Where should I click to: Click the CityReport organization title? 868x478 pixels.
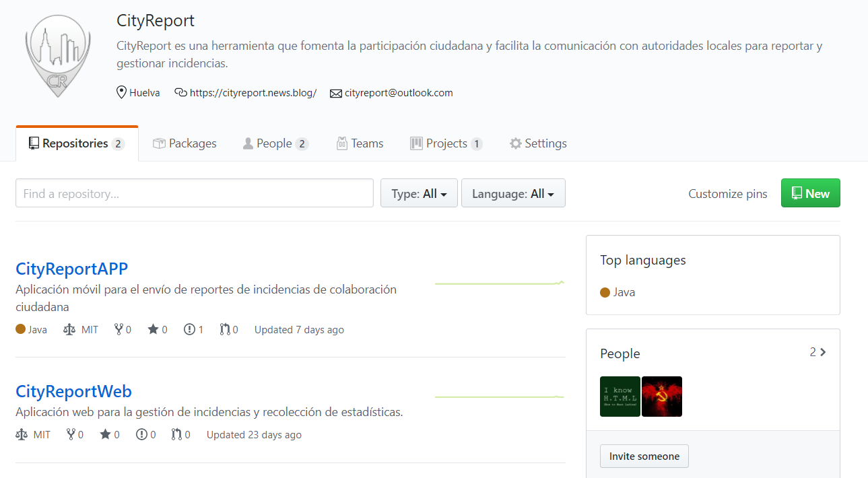tap(156, 21)
